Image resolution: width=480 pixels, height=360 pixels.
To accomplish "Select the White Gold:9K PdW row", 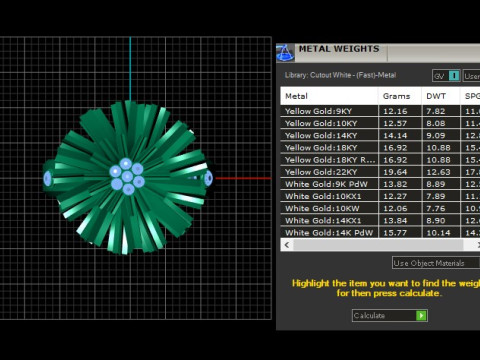I will [x=380, y=184].
